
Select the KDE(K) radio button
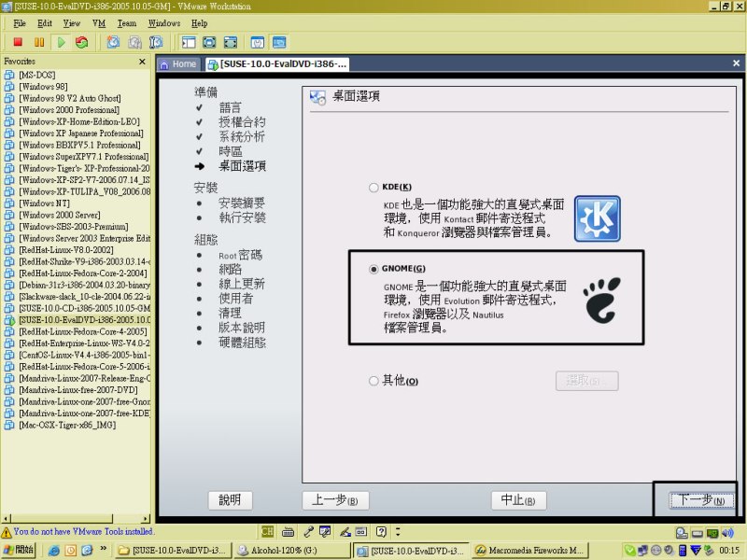pos(373,188)
